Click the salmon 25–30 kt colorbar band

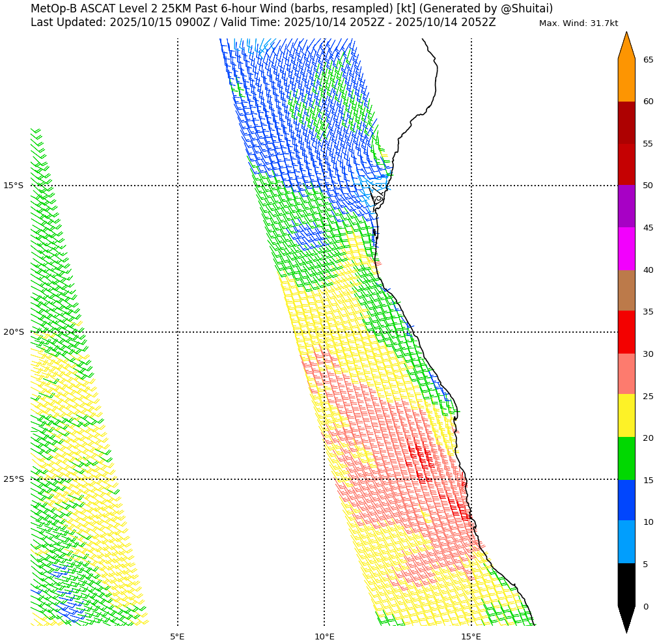pyautogui.click(x=626, y=374)
